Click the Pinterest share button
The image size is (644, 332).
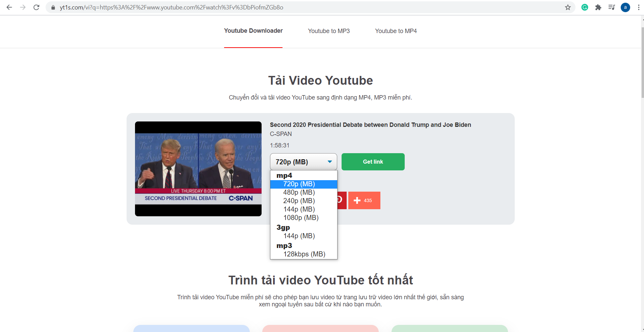[x=342, y=200]
